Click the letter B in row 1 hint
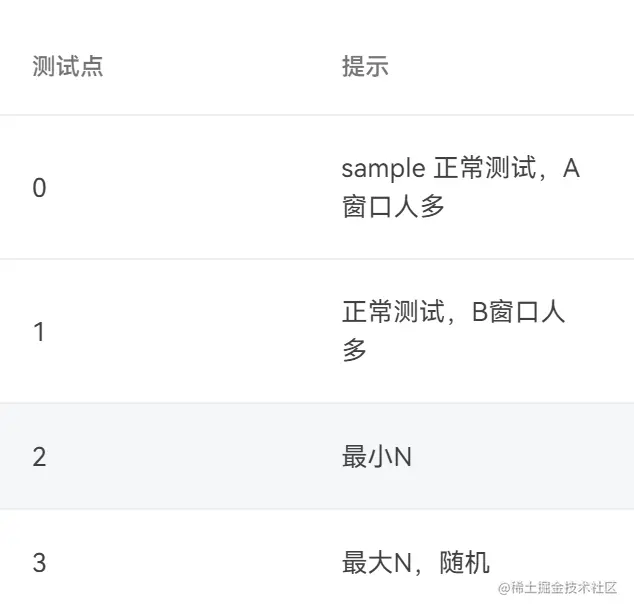Viewport: 634px width, 612px height. coord(479,313)
